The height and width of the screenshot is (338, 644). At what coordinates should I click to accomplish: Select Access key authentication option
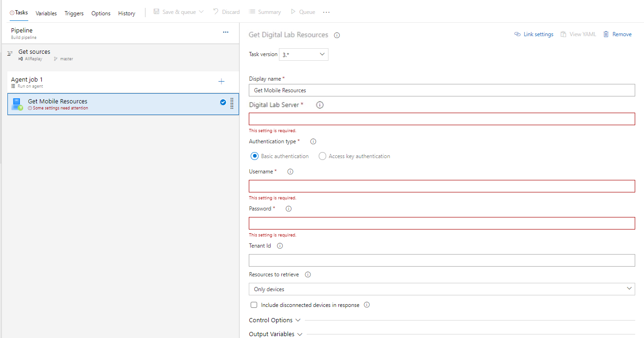click(x=322, y=156)
